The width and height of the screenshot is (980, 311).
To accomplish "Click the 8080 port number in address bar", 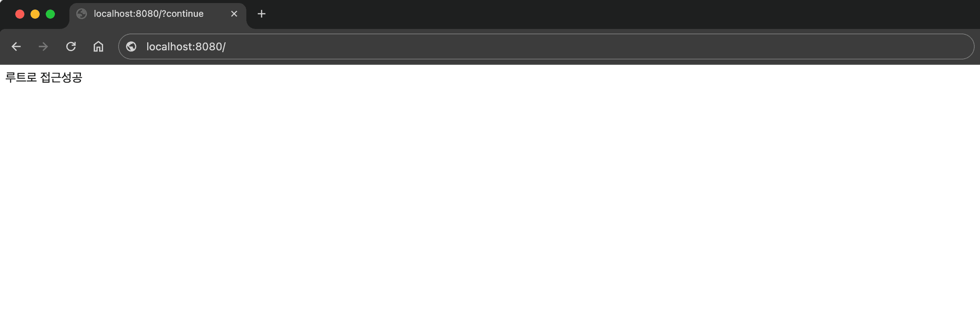I will (x=209, y=46).
